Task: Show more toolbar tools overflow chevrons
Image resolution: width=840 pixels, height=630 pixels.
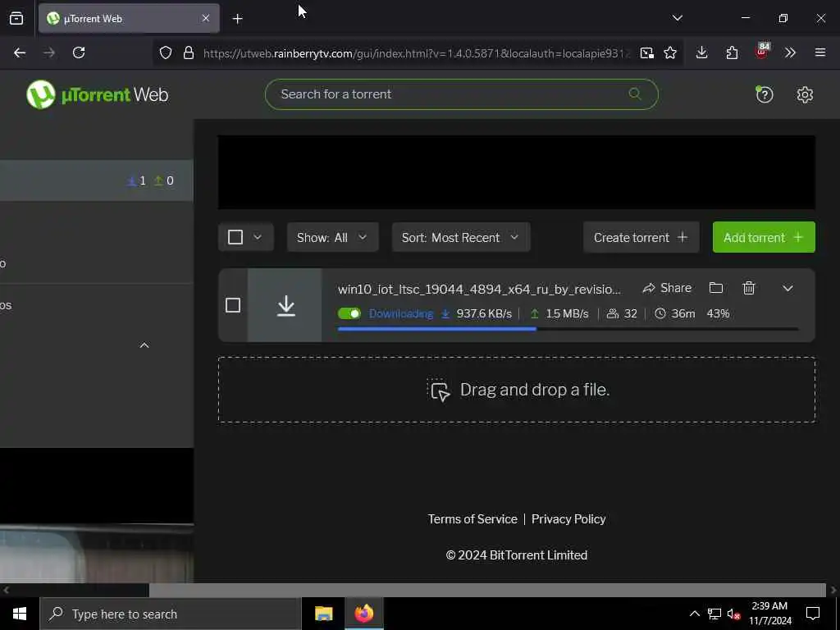Action: (790, 52)
